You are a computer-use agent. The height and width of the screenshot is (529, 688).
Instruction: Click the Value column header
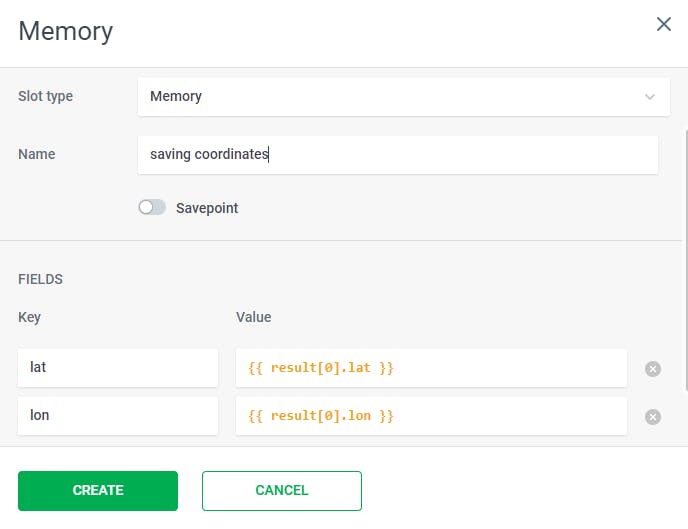pyautogui.click(x=254, y=317)
